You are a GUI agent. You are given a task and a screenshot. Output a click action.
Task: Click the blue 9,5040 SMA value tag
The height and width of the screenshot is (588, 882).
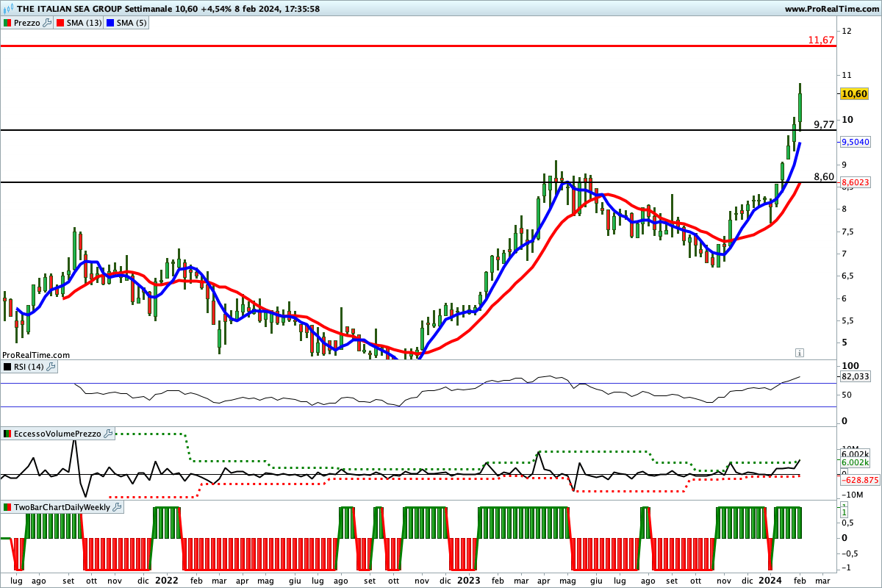pyautogui.click(x=855, y=142)
